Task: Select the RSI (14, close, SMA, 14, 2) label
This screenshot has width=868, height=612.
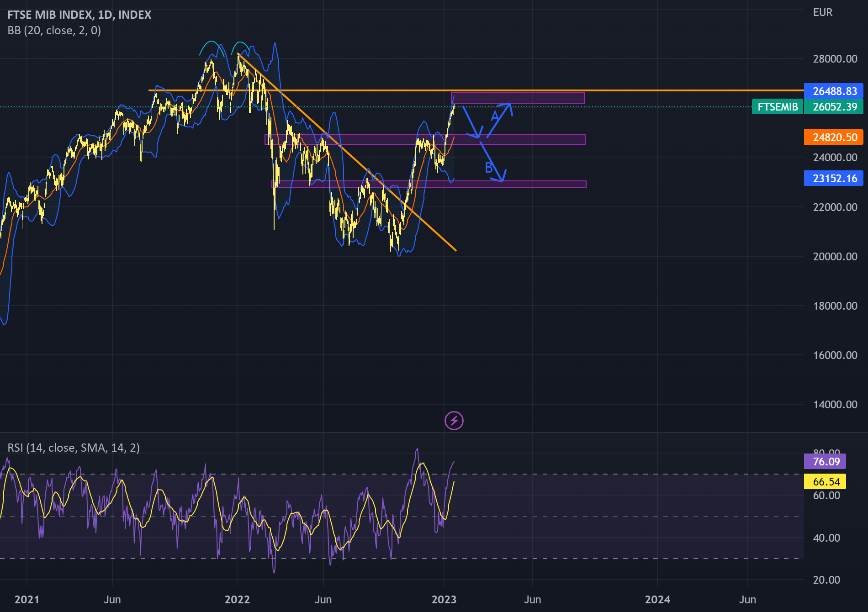Action: [x=74, y=448]
